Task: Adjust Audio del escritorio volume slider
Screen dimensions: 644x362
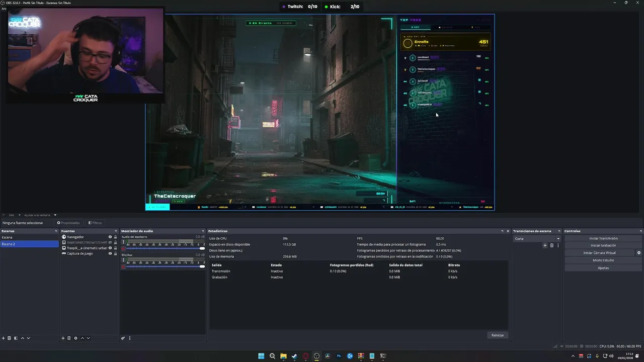Action: point(166,248)
